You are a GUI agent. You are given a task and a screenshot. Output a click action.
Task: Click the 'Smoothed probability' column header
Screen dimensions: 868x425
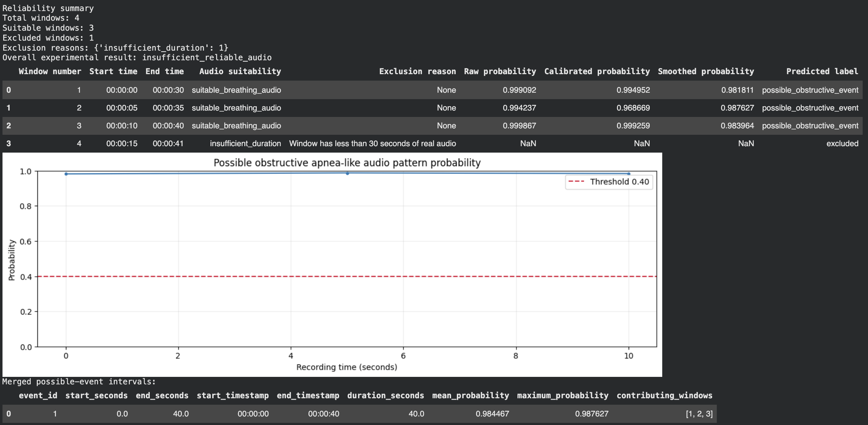point(706,71)
